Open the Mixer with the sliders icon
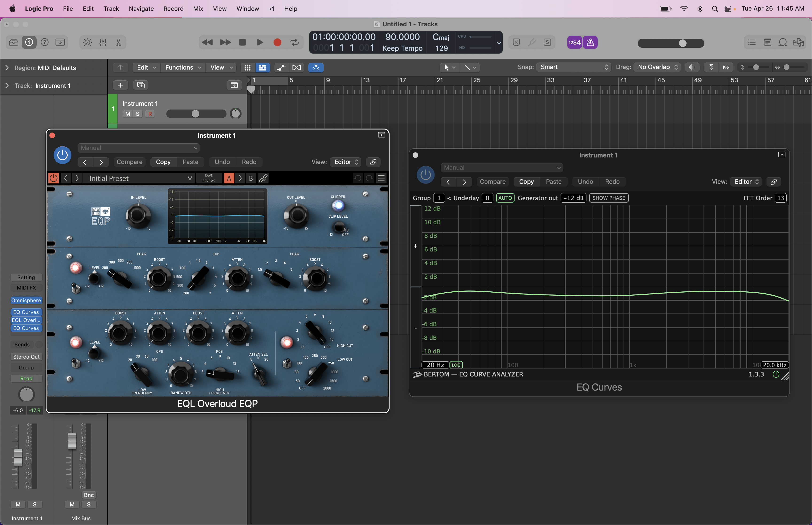 (x=103, y=42)
